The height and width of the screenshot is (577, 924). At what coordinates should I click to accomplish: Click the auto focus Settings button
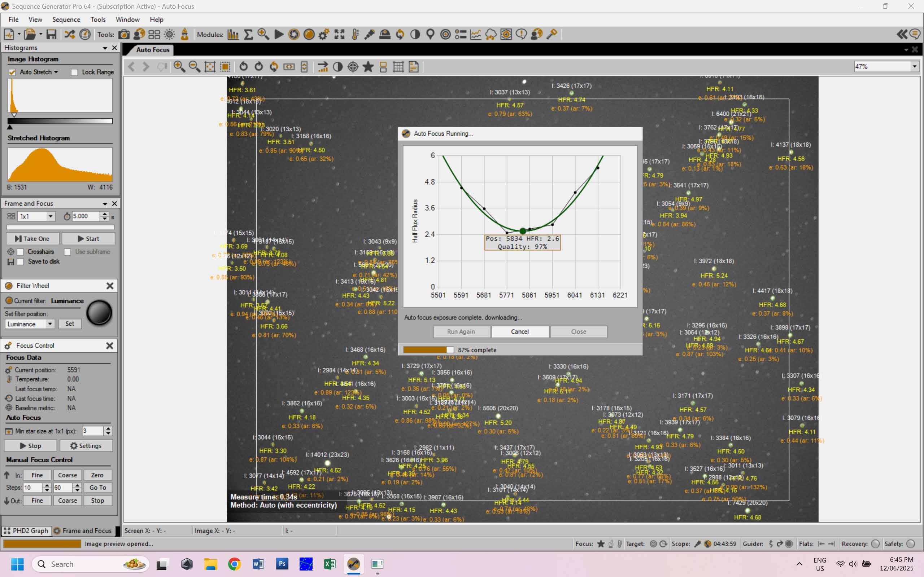click(86, 445)
